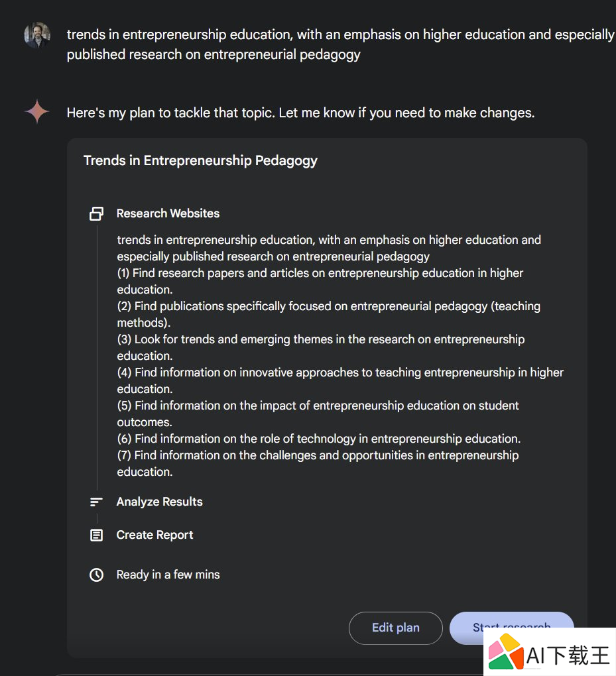616x676 pixels.
Task: Expand the Analyze Results step
Action: point(160,502)
